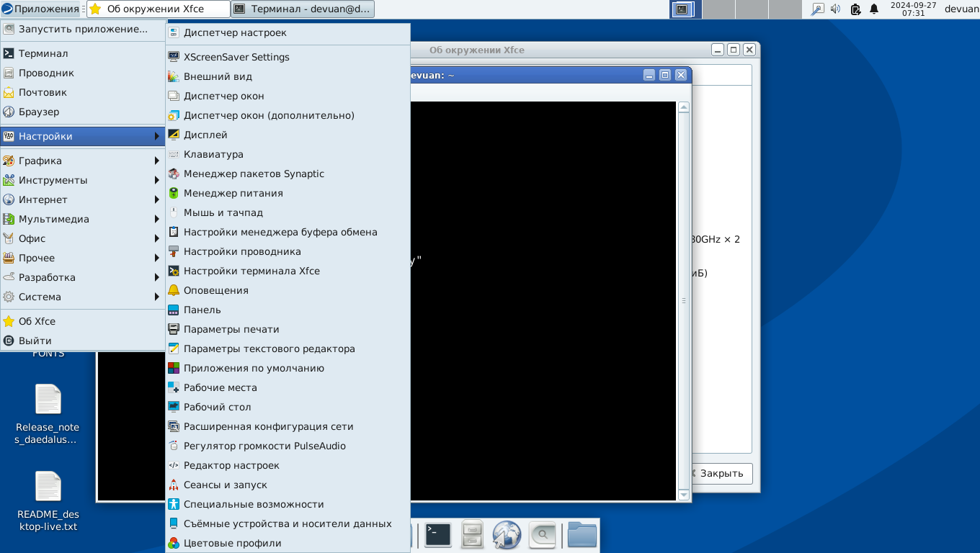The image size is (980, 553).
Task: Click the Закрыть button
Action: [x=721, y=473]
